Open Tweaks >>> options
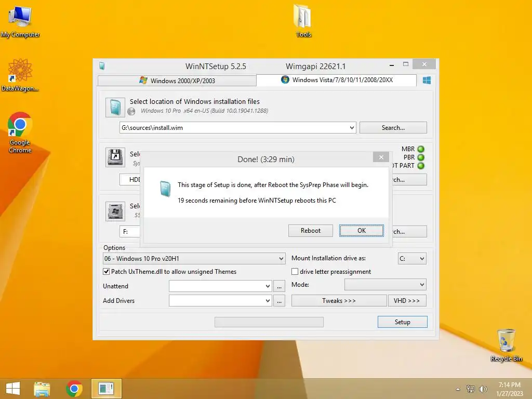 (x=339, y=301)
